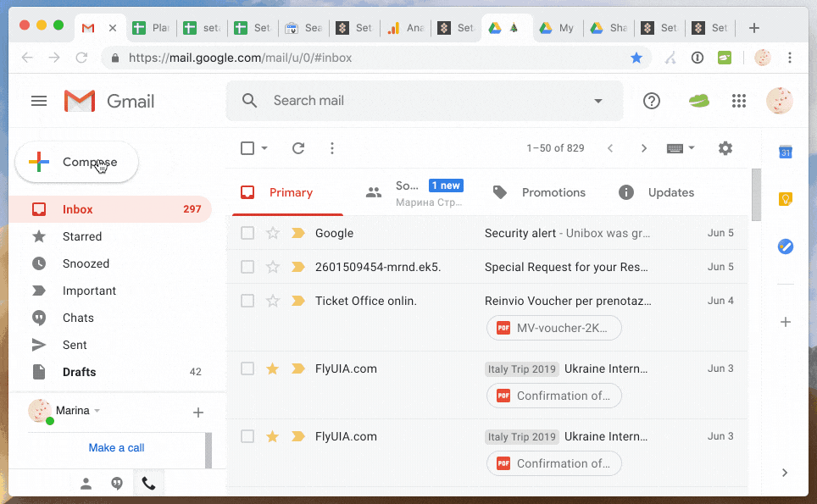Screen dimensions: 817x504
Task: Show search options dropdown arrow
Action: [598, 101]
